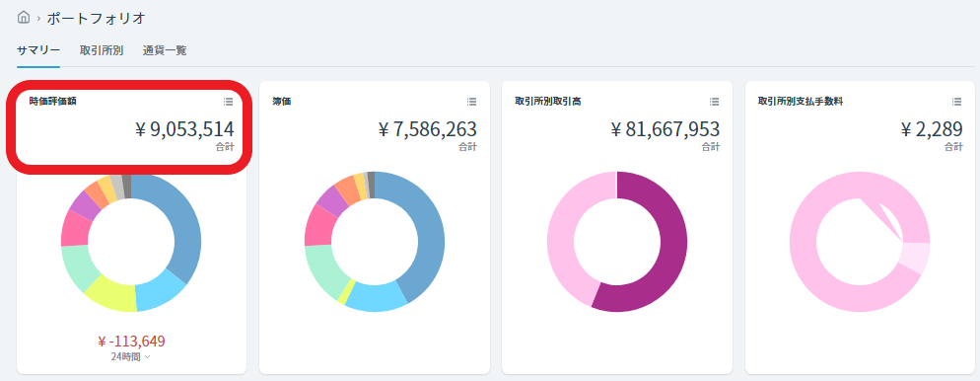The height and width of the screenshot is (381, 980).
Task: Click the home icon in breadcrumb
Action: click(23, 18)
